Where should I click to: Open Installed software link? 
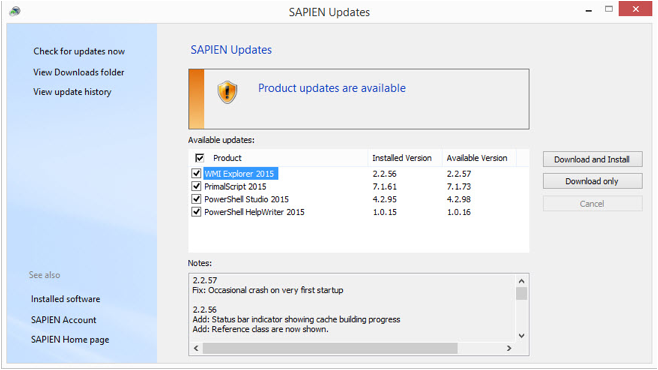click(65, 299)
